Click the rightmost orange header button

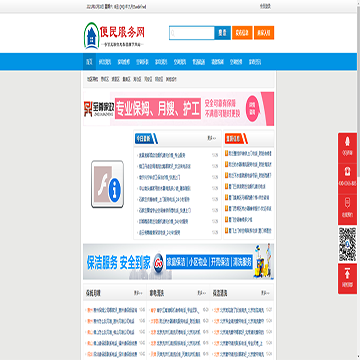tap(264, 33)
